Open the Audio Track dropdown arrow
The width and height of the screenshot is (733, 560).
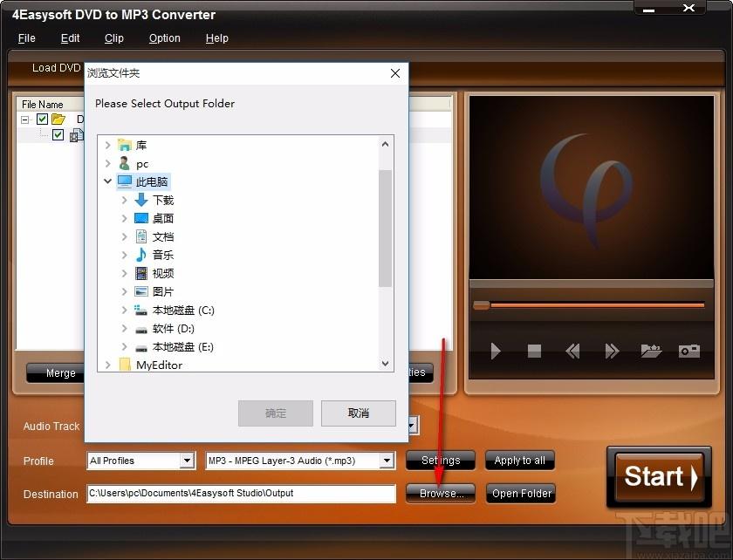[412, 426]
